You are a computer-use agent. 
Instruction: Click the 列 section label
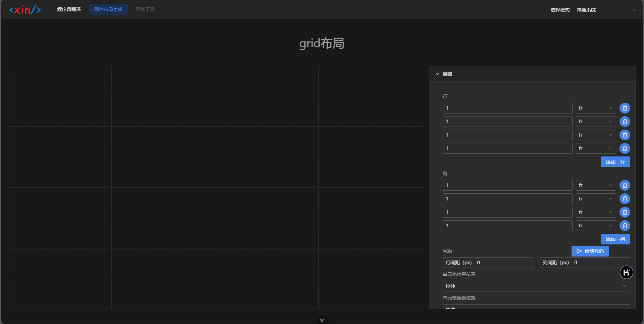(x=445, y=174)
